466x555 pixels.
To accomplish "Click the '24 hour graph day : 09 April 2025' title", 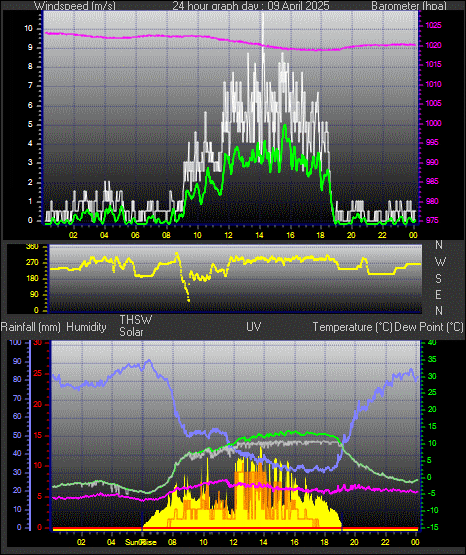I will click(x=251, y=6).
